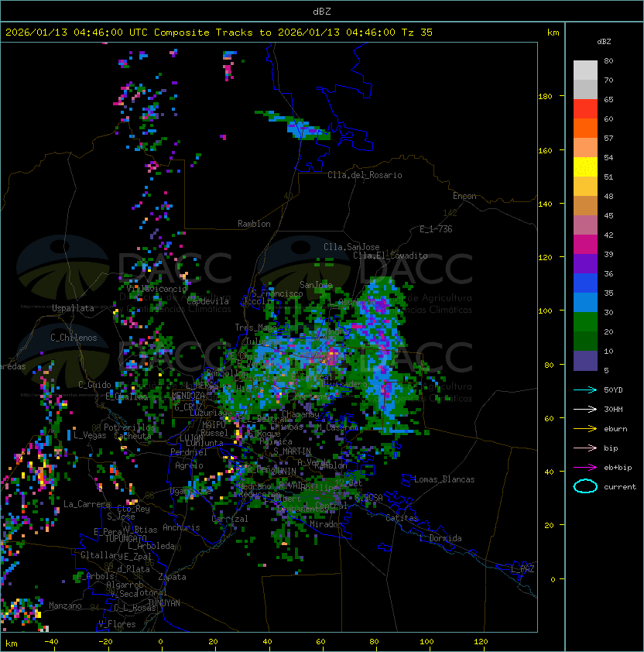Click the '120' tick on horizontal km axis
This screenshot has width=644, height=652.
tap(481, 641)
